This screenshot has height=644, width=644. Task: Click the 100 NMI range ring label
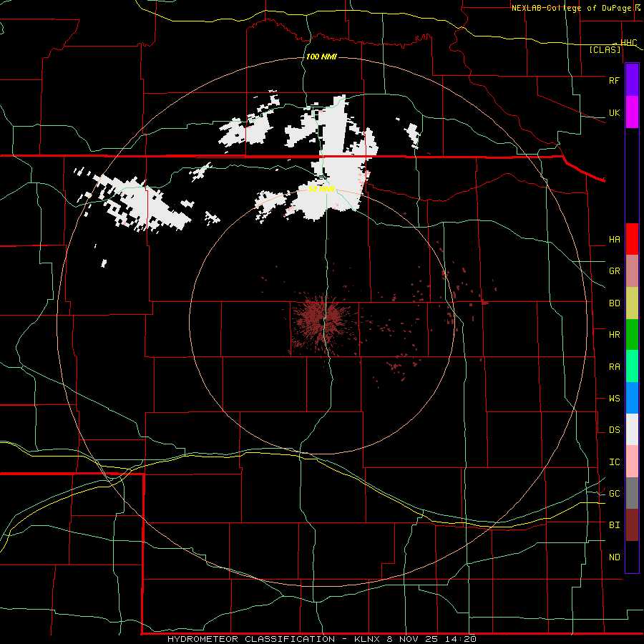pos(321,57)
